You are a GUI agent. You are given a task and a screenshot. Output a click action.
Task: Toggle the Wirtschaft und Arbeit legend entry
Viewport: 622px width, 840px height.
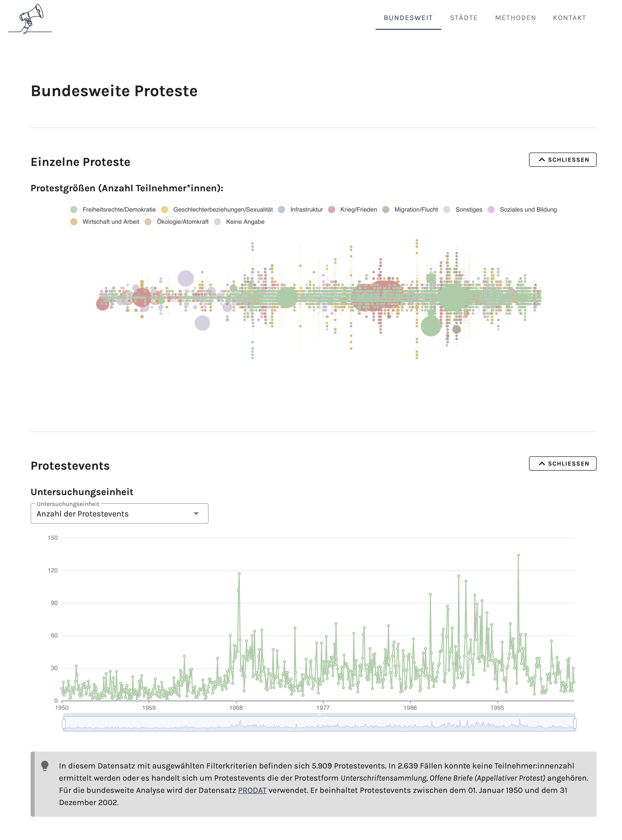pyautogui.click(x=105, y=222)
